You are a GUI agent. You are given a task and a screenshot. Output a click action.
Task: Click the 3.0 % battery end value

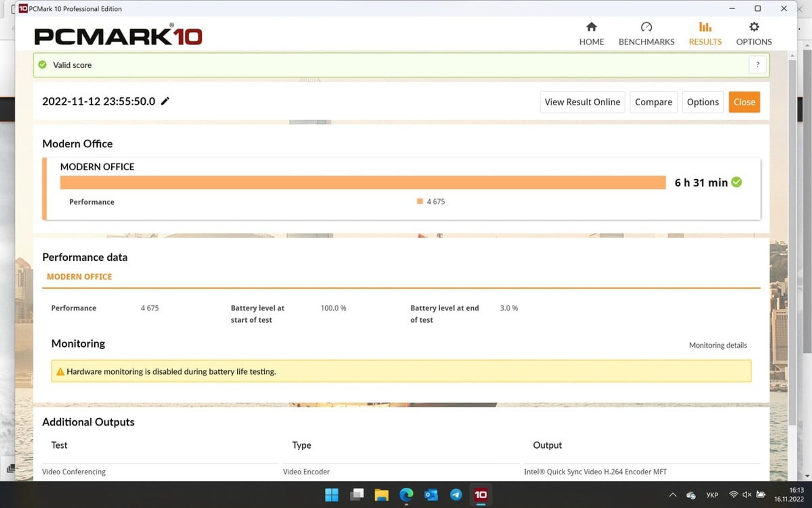point(509,308)
